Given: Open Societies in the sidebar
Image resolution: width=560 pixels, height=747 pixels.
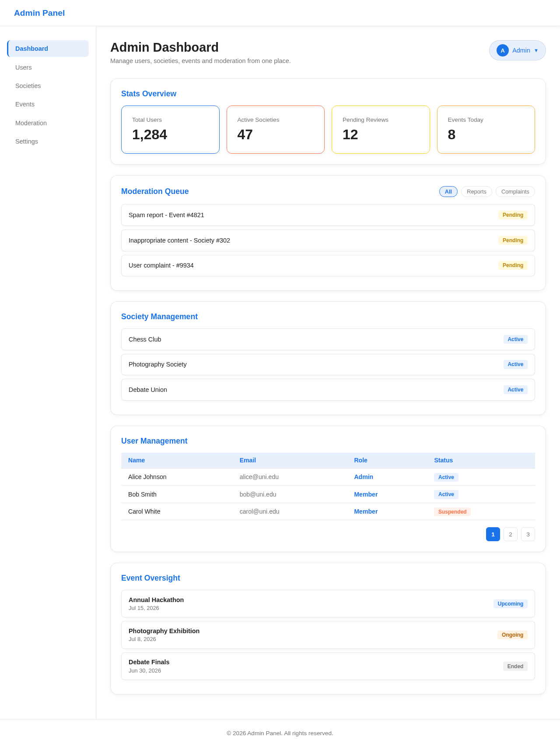Looking at the screenshot, I should (48, 86).
